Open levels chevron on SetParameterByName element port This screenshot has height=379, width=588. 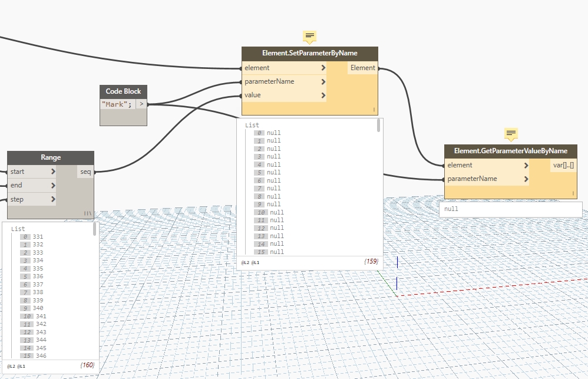323,68
